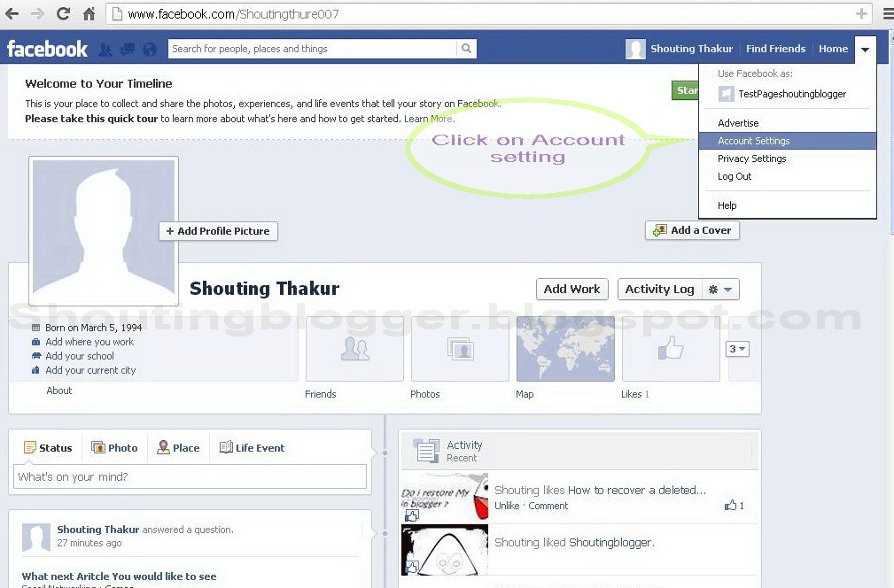Click the Shoutingblogger page link
Image resolution: width=894 pixels, height=588 pixels.
click(x=610, y=543)
